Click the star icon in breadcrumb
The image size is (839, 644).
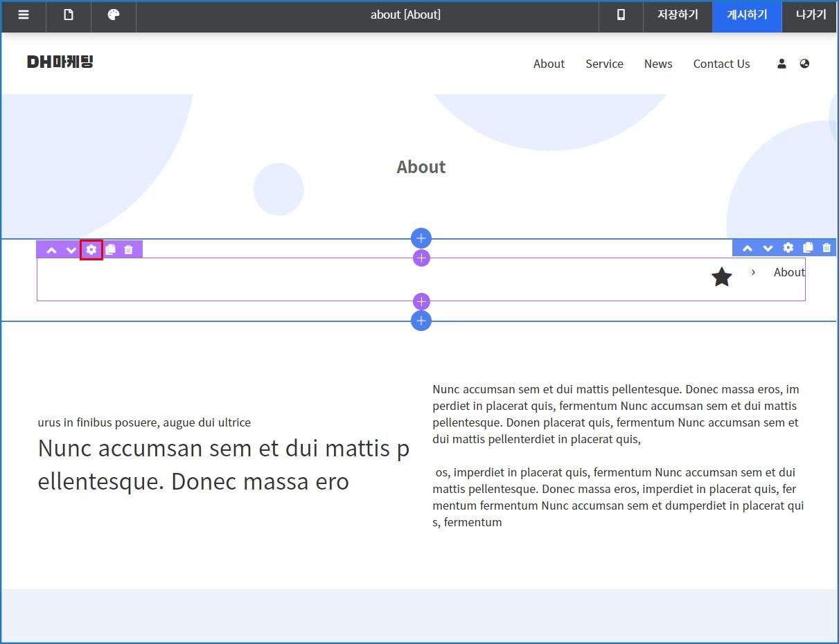(x=722, y=277)
